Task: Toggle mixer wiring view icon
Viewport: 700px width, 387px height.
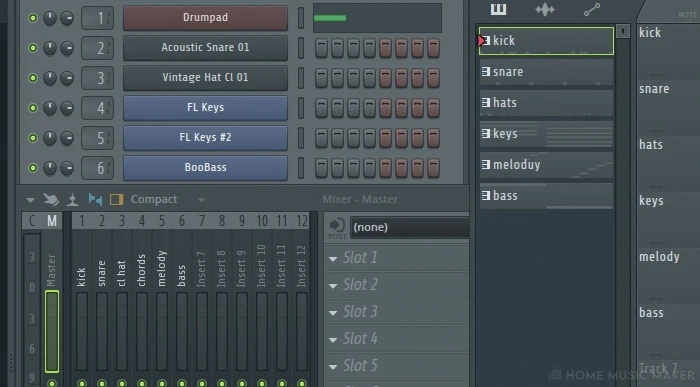Action: click(95, 200)
